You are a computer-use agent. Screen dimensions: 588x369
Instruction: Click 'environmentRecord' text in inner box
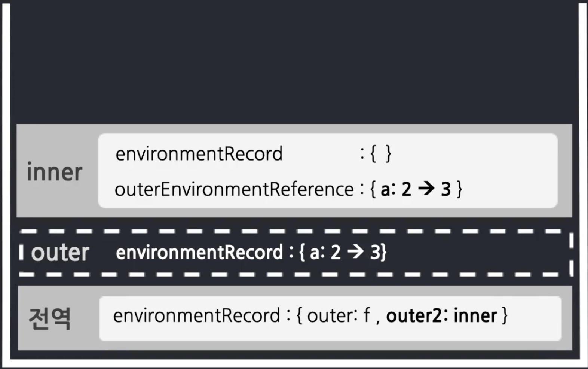click(x=199, y=154)
